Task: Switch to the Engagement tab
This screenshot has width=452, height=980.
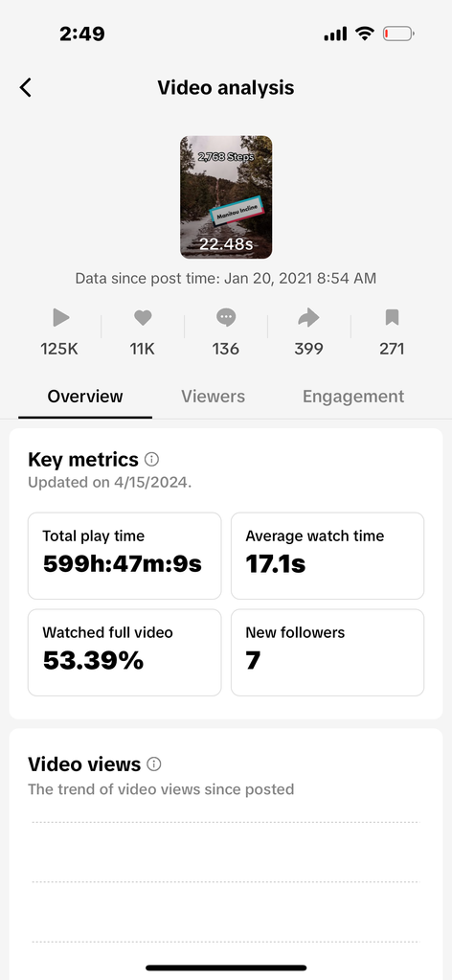Action: [x=353, y=397]
